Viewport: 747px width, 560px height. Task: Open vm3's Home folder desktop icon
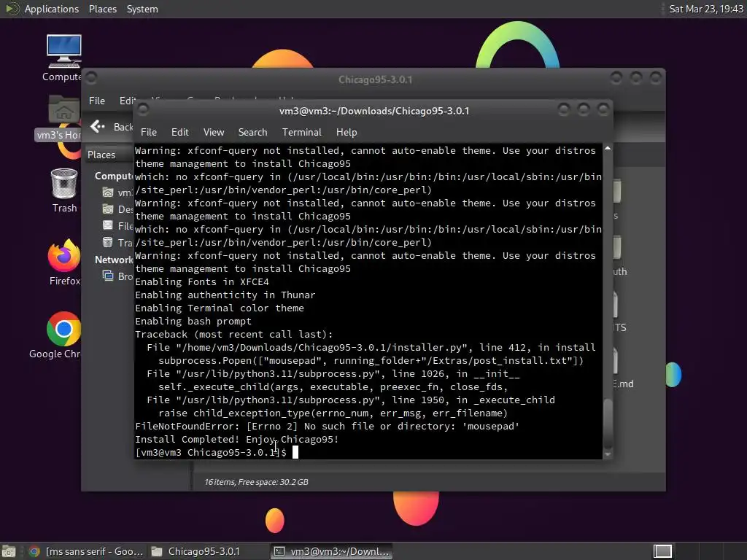[63, 117]
